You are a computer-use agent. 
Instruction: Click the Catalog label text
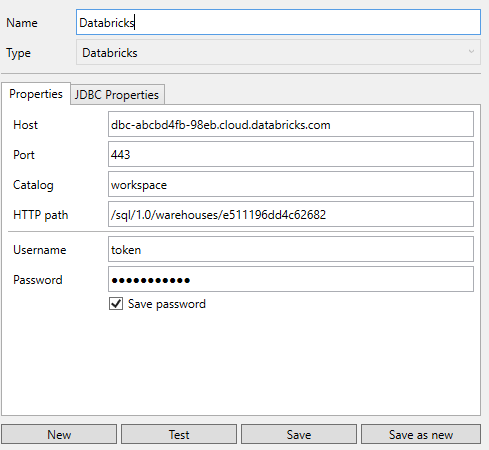(33, 185)
